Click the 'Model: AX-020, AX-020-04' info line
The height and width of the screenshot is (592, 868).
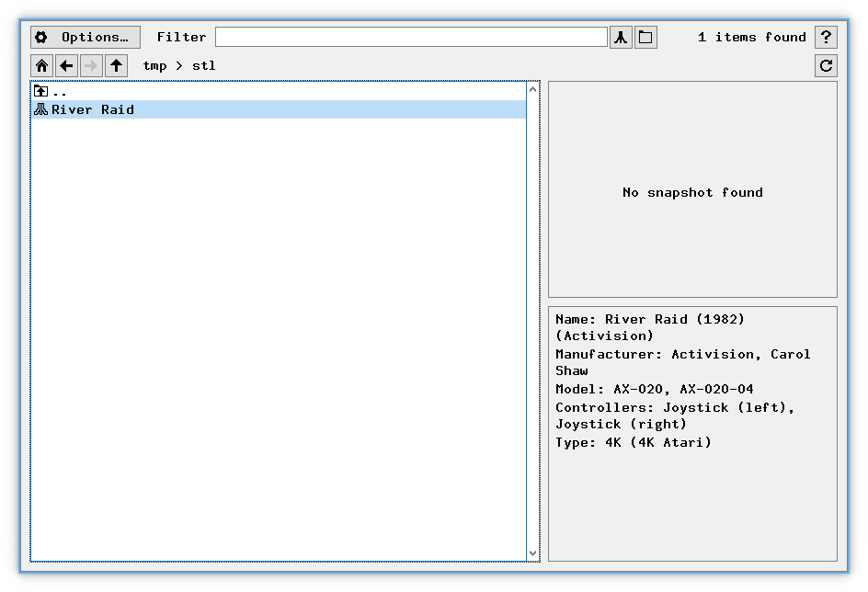pyautogui.click(x=655, y=389)
